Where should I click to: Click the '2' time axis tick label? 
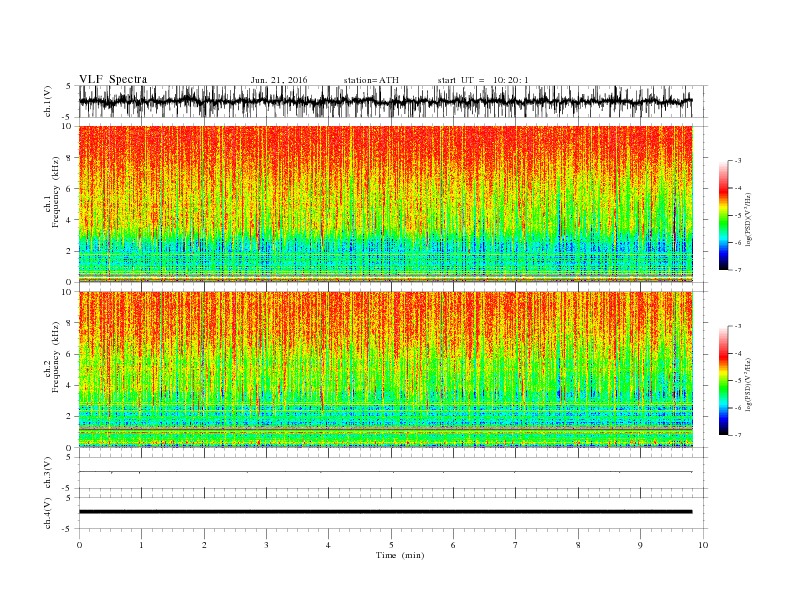(204, 545)
